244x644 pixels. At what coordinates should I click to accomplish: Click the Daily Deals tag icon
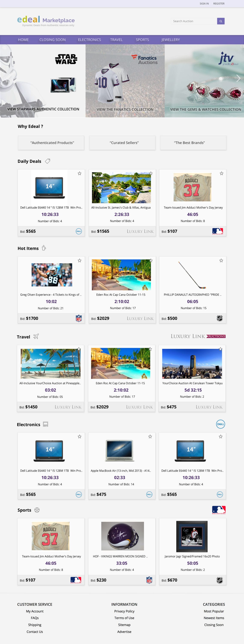click(x=47, y=161)
